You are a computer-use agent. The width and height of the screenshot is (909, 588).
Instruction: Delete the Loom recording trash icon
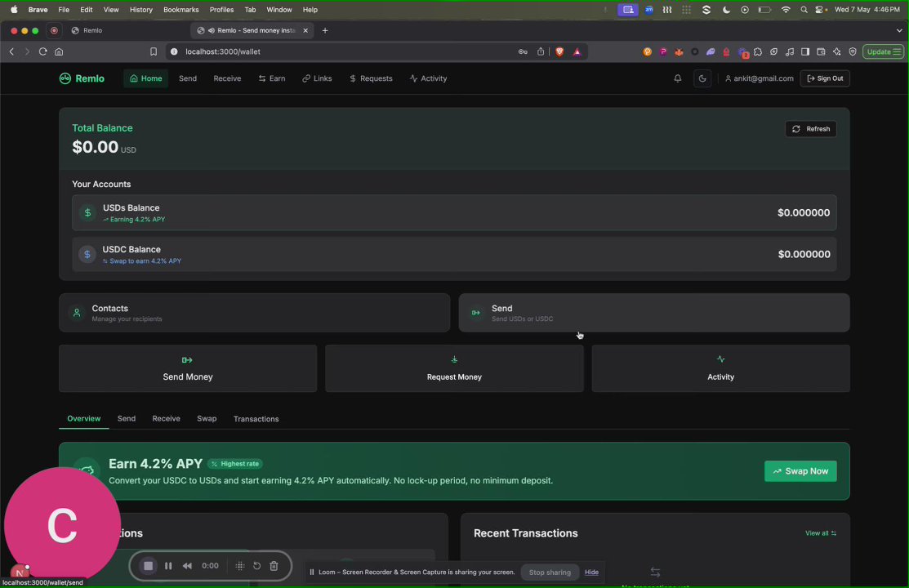click(x=274, y=566)
